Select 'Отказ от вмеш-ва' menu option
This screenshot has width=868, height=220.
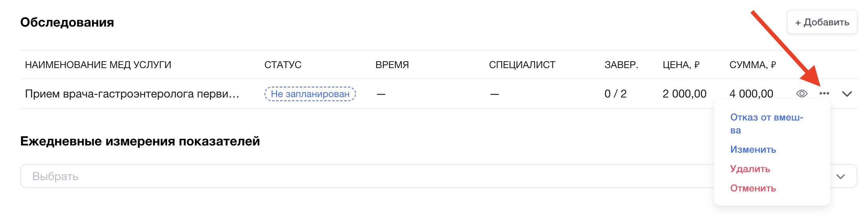[767, 123]
